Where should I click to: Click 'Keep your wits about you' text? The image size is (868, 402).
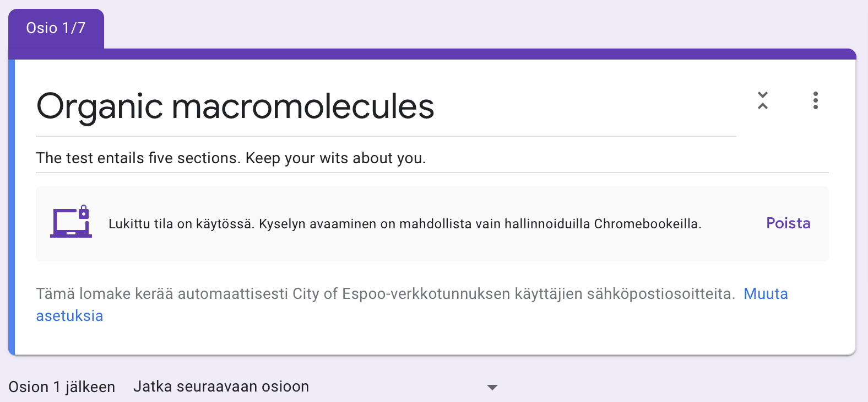tap(335, 158)
